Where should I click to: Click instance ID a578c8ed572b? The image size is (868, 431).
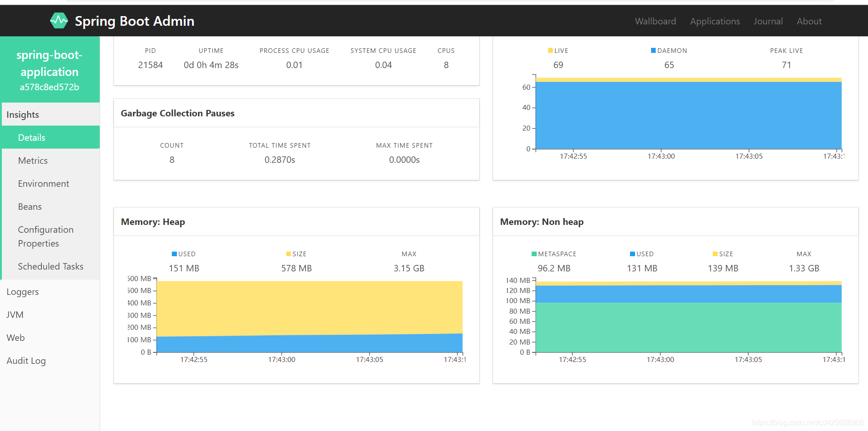[50, 87]
